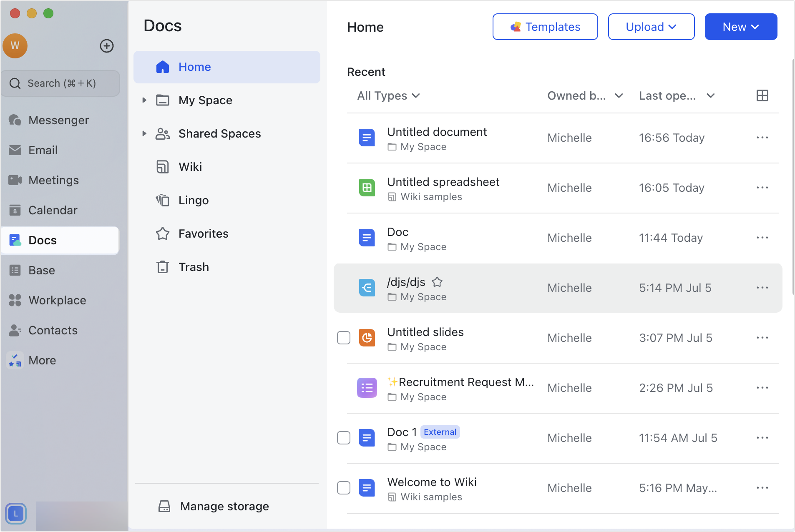Open Wiki in the Docs panel
795x532 pixels.
click(190, 167)
